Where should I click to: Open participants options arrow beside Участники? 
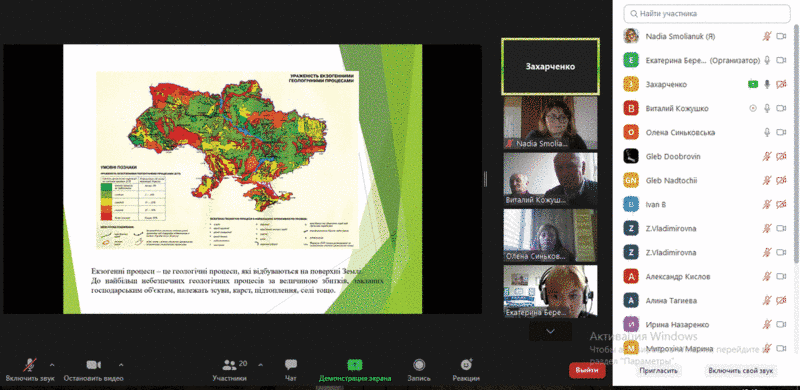pos(261,365)
